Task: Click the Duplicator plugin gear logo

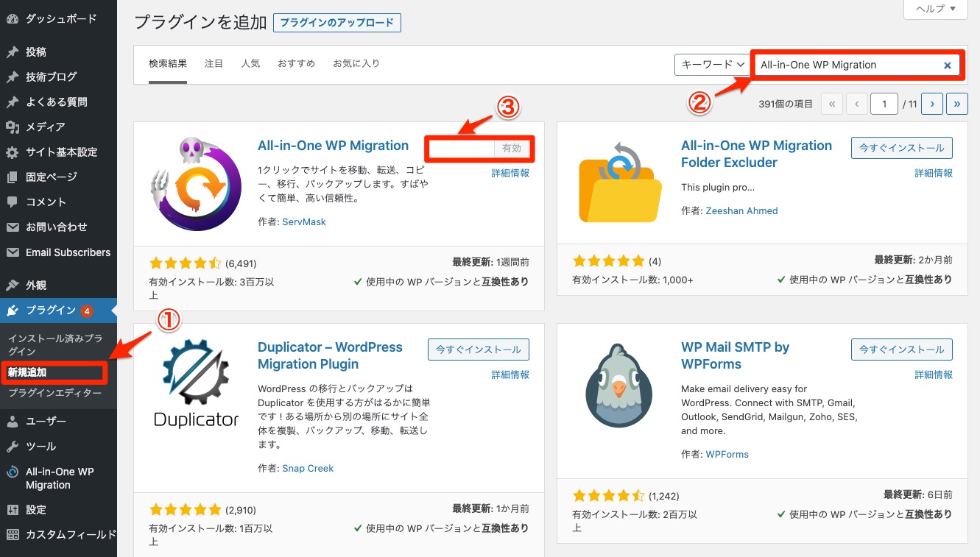Action: pyautogui.click(x=196, y=383)
